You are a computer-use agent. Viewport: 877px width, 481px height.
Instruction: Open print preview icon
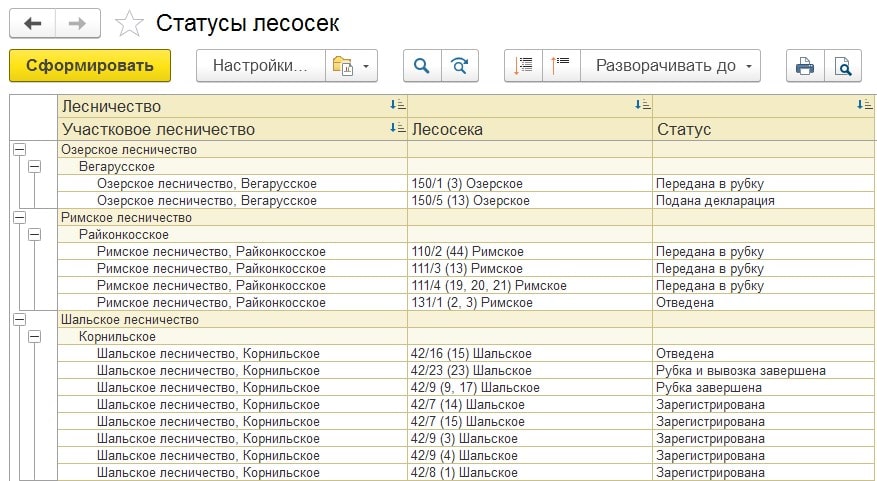pos(842,66)
